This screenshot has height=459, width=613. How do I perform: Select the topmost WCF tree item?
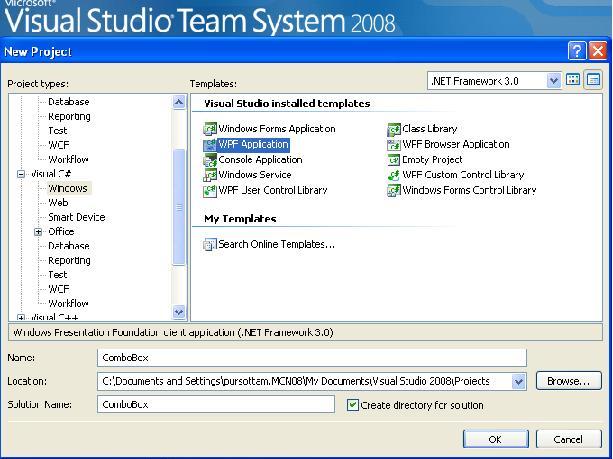coord(59,145)
